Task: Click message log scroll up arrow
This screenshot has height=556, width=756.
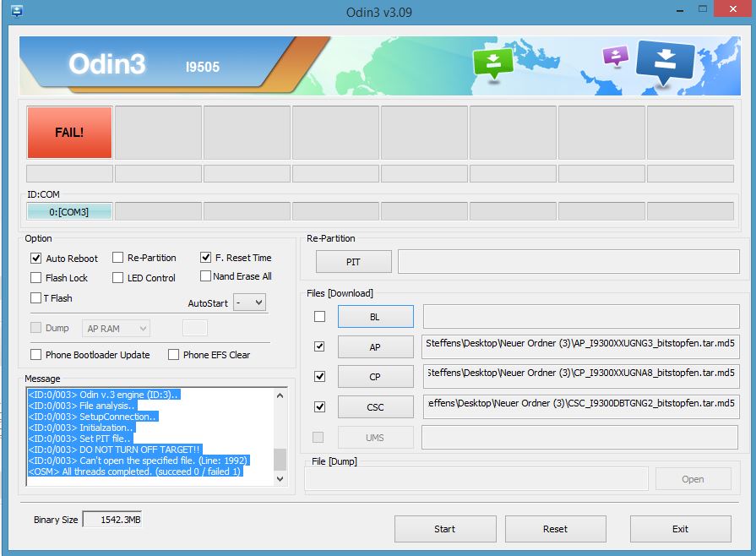Action: tap(280, 395)
